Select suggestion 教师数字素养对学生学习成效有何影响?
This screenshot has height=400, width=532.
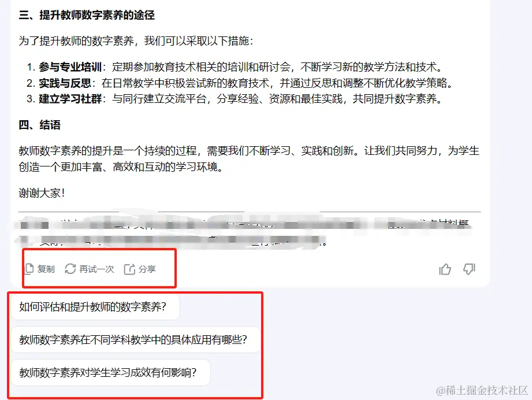111,372
